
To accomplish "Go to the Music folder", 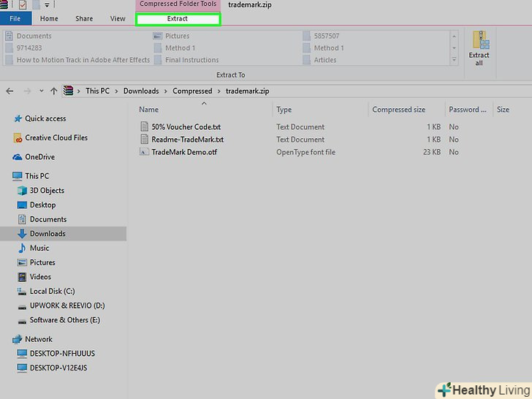I will point(39,248).
